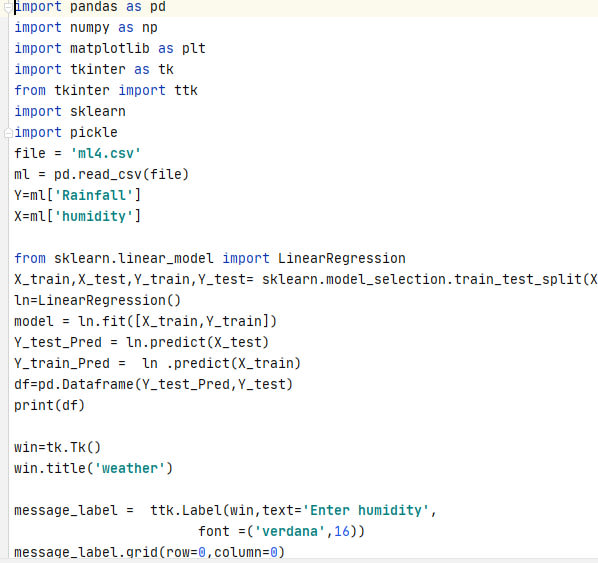Click the word 'pickle'
Image resolution: width=598 pixels, height=563 pixels.
pos(94,133)
